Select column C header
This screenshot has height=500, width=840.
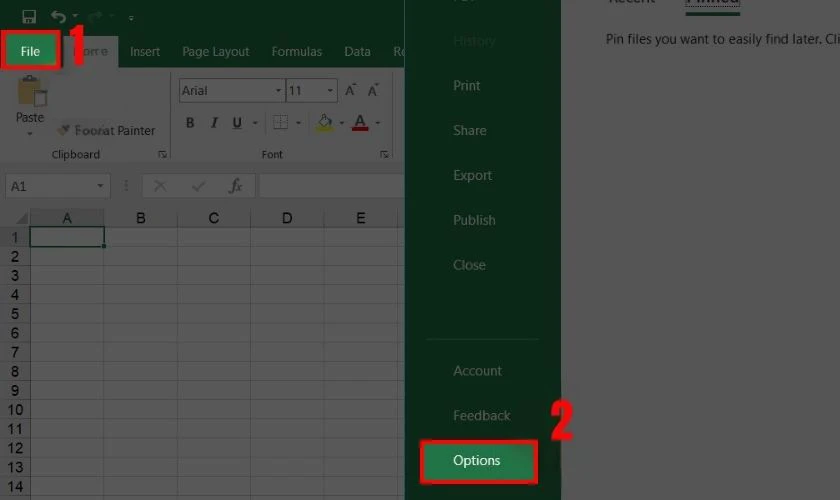coord(214,218)
